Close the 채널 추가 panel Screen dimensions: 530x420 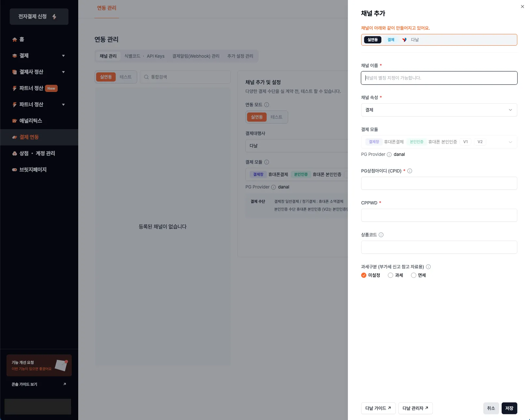(523, 7)
